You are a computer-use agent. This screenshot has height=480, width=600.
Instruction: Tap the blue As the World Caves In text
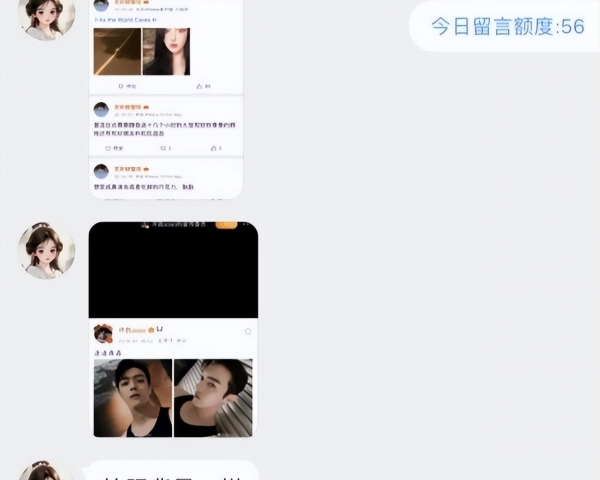pos(125,20)
